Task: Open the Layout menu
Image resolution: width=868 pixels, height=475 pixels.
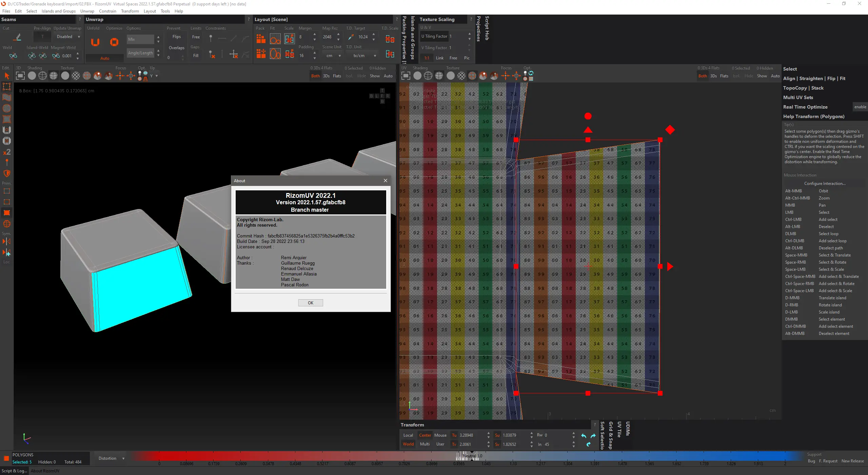Action: pyautogui.click(x=150, y=11)
